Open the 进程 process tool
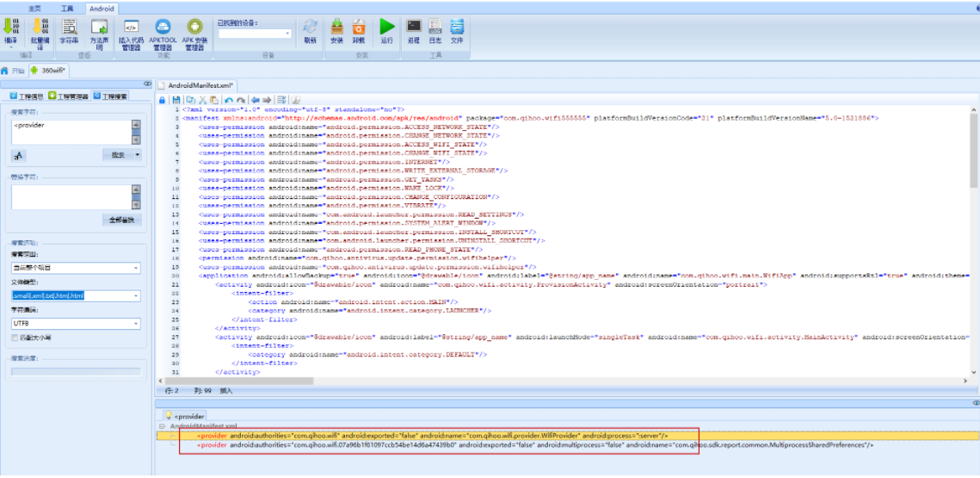The height and width of the screenshot is (478, 980). tap(413, 27)
